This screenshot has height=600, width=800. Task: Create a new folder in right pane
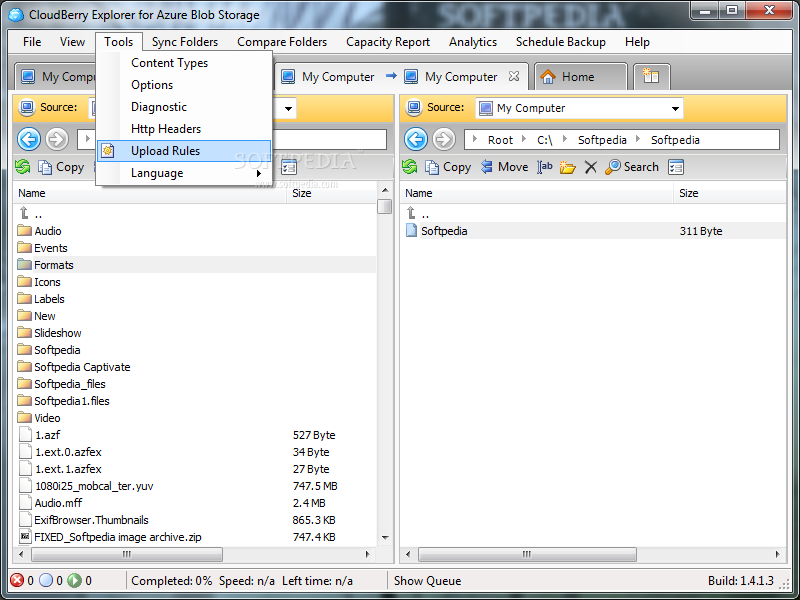point(567,167)
